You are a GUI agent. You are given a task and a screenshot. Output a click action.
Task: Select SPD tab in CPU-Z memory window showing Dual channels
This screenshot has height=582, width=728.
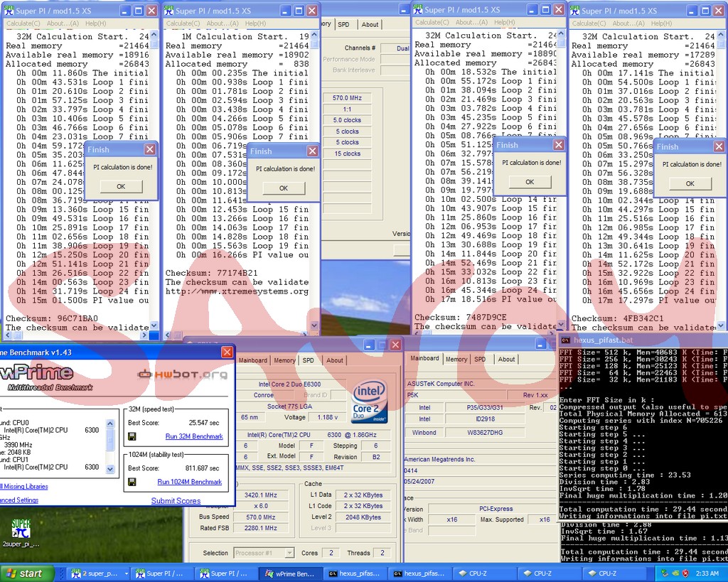pos(343,25)
